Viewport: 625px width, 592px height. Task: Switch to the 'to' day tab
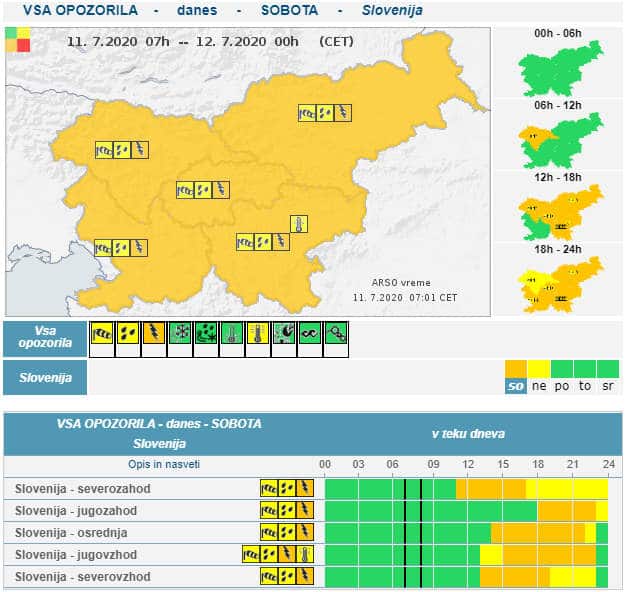(585, 386)
